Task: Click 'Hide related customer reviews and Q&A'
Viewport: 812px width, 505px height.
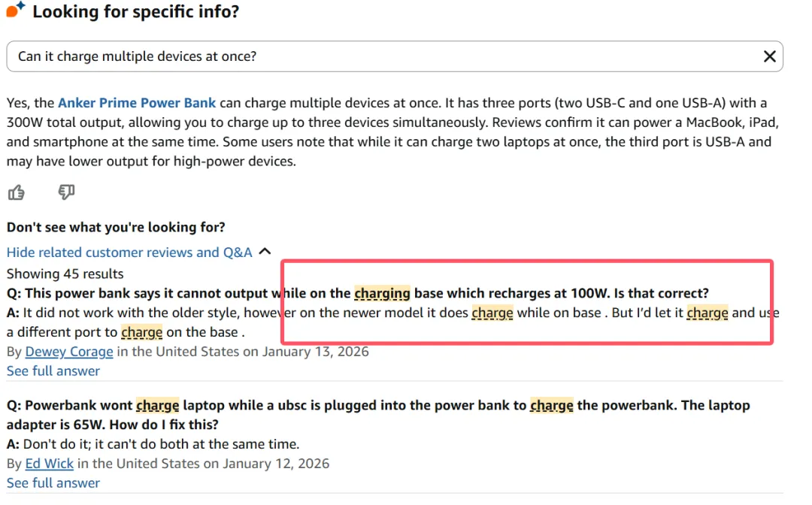Action: [129, 252]
